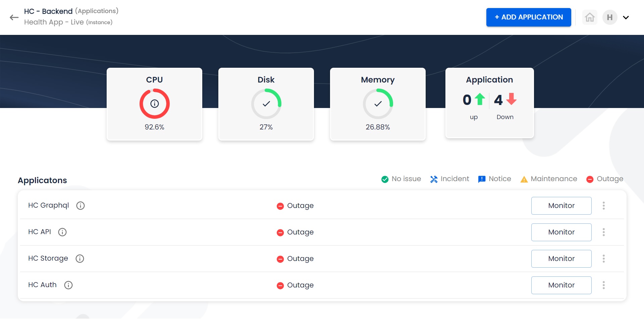Image resolution: width=644 pixels, height=320 pixels.
Task: Open the home icon in header
Action: tap(589, 17)
